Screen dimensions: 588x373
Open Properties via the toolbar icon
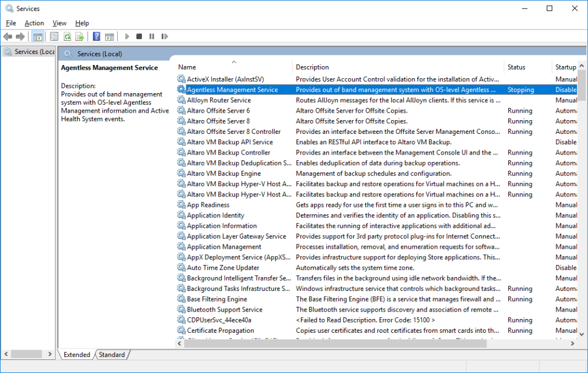(54, 36)
